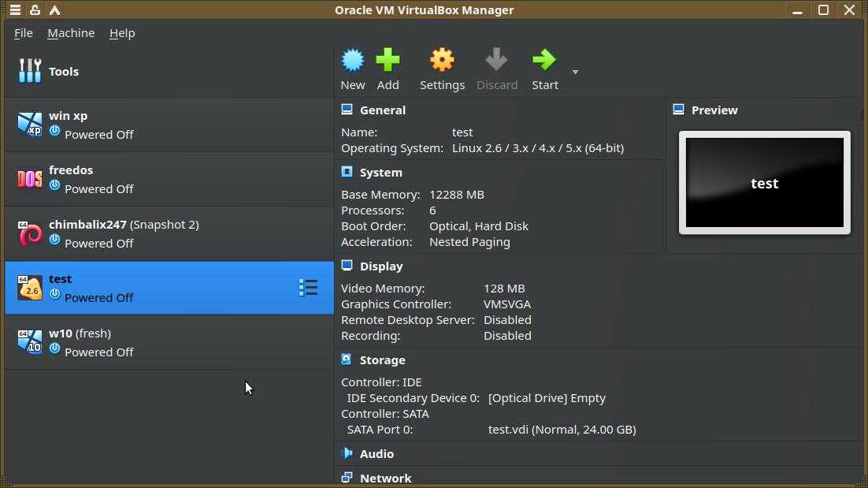Click the Processors value 6
Screen dimensions: 868x488
click(432, 210)
